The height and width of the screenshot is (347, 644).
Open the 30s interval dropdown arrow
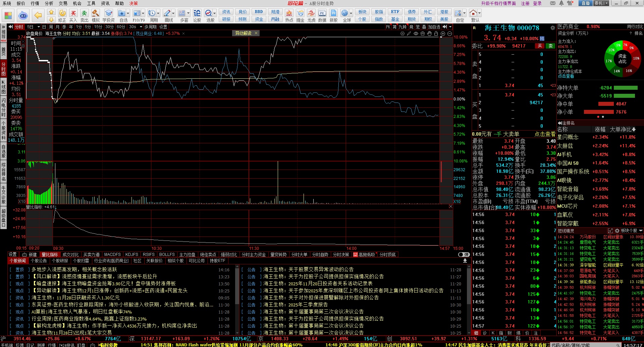click(x=141, y=27)
